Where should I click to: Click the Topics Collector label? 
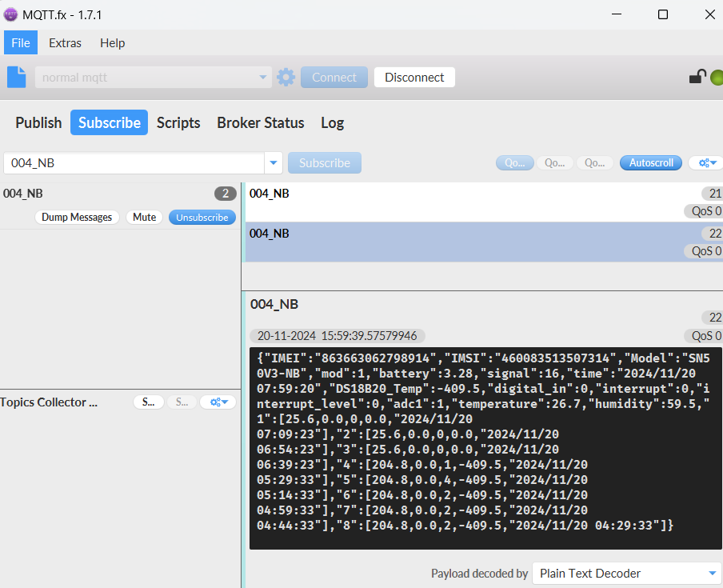(x=49, y=402)
